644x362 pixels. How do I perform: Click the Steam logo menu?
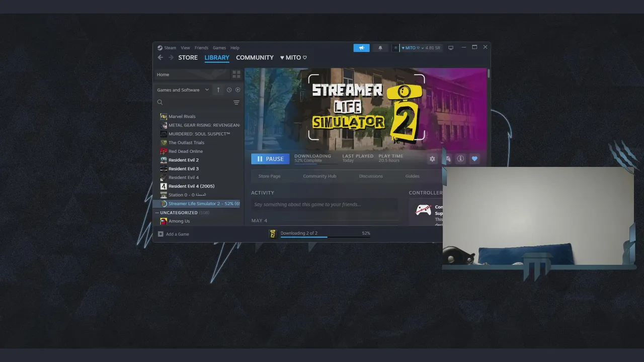[x=167, y=48]
